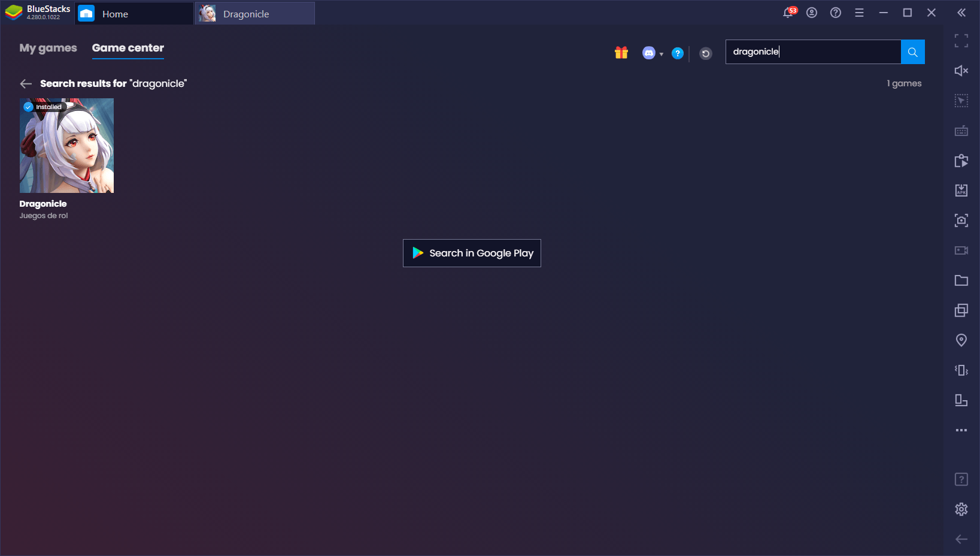Open the hamburger menu

click(859, 13)
